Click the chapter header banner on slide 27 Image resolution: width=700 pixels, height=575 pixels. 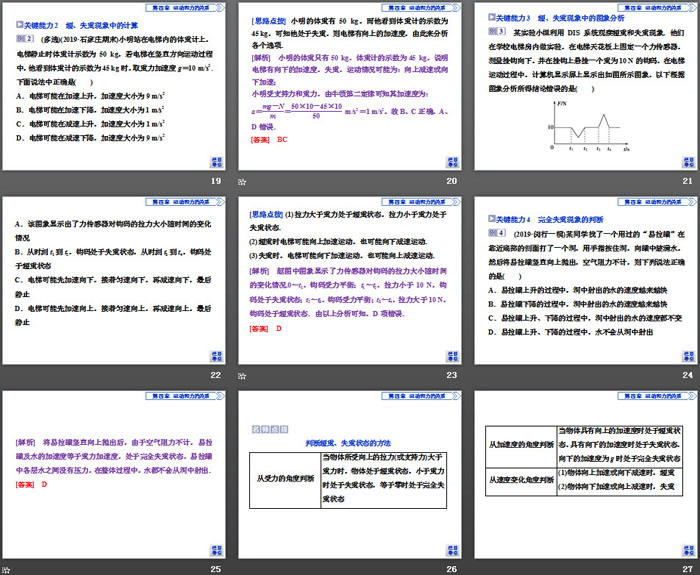pos(657,396)
